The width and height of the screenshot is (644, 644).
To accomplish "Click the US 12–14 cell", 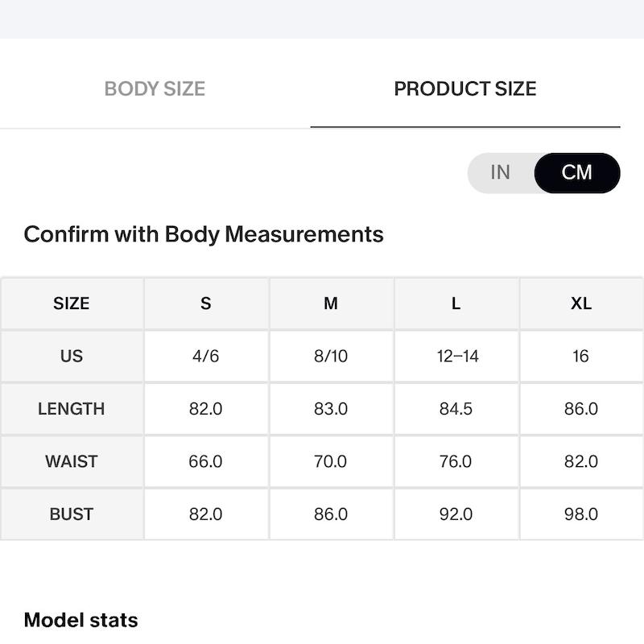I will point(456,356).
